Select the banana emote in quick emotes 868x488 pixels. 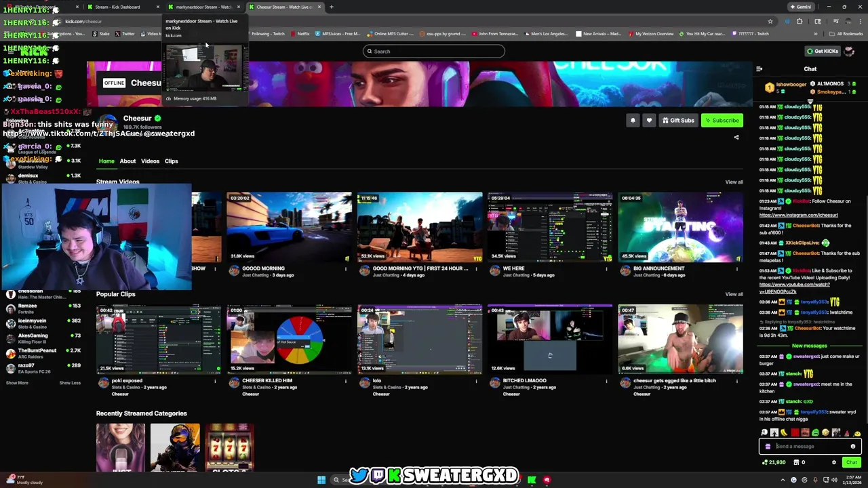(x=785, y=432)
